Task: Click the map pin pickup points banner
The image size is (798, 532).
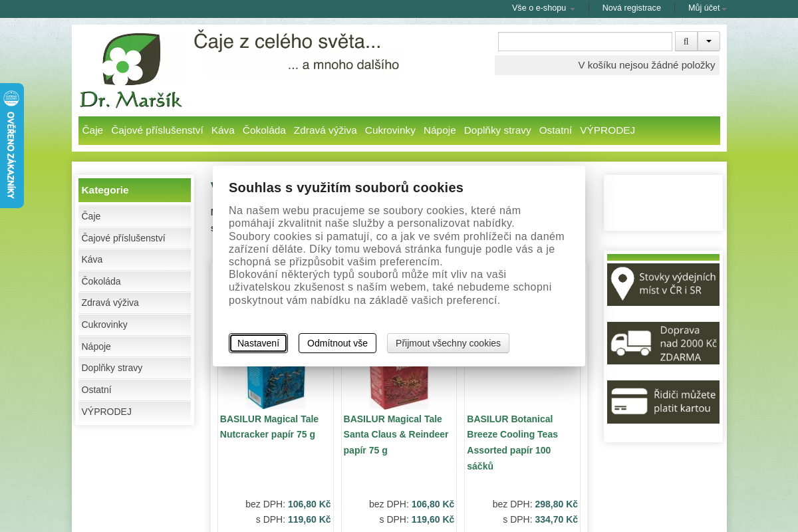Action: [663, 285]
